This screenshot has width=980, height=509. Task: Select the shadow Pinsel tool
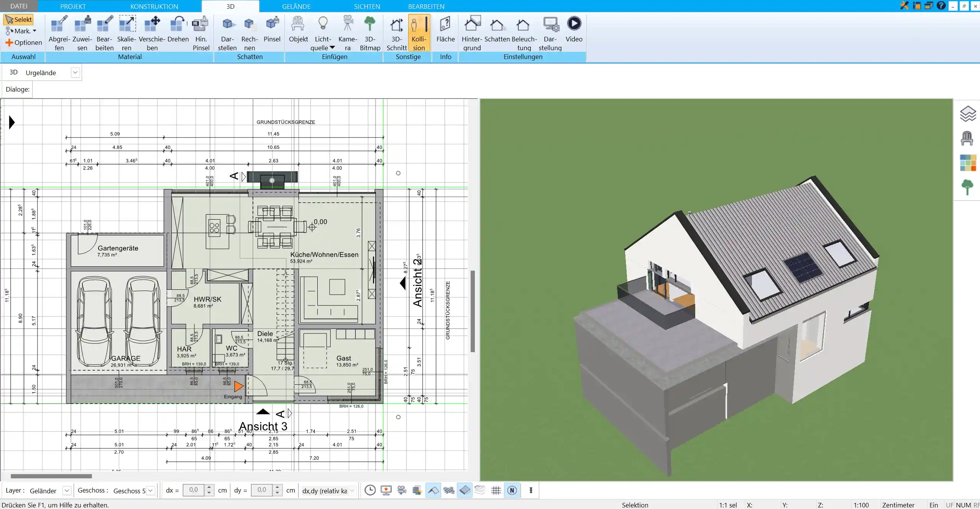point(272,29)
